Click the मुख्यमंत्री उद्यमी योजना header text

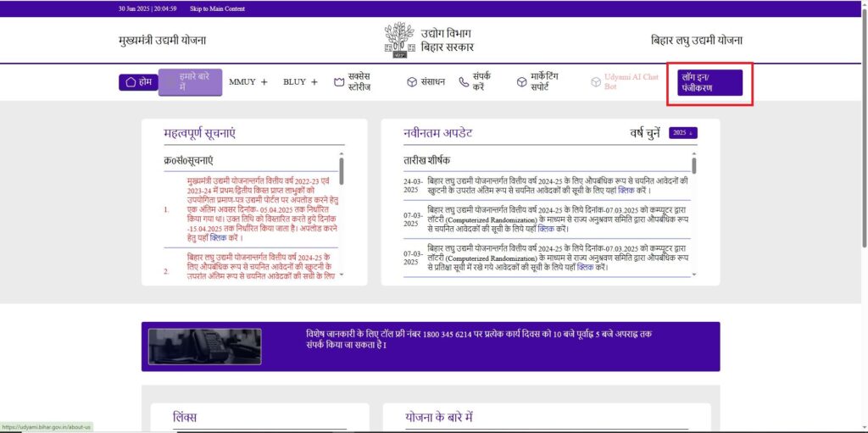pos(162,41)
